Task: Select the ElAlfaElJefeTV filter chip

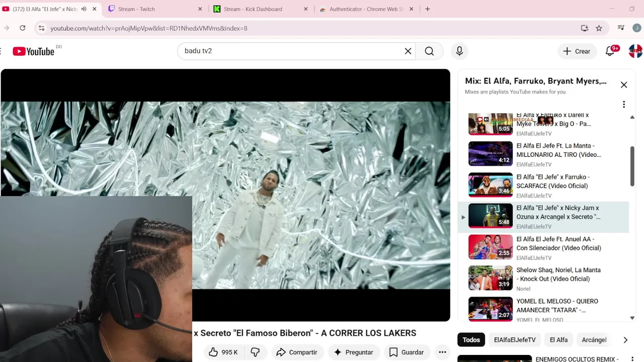Action: pos(515,340)
